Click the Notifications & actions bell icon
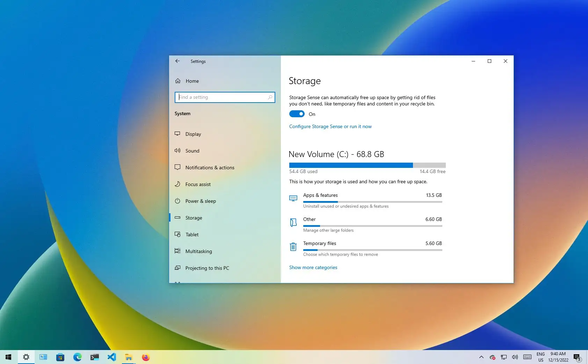 tap(178, 167)
